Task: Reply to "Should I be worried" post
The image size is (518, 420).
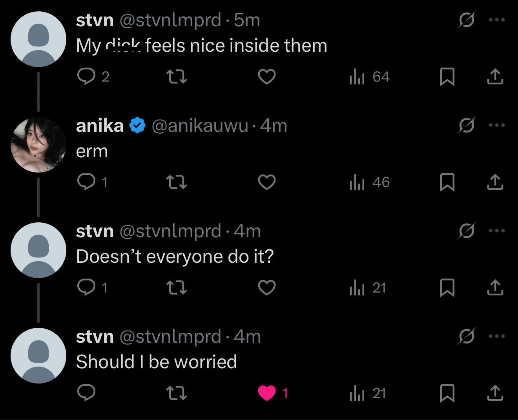Action: [x=86, y=393]
